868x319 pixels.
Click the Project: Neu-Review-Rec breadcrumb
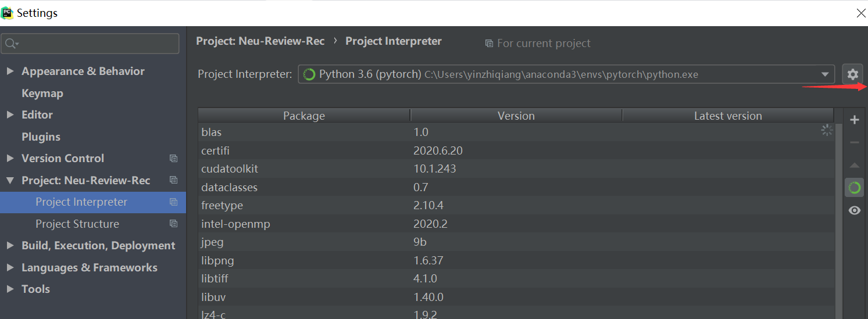[x=260, y=41]
